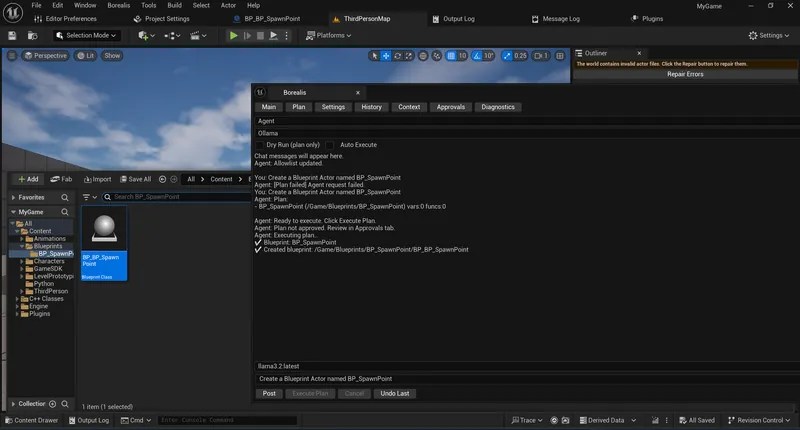Change grid snap size value 10
This screenshot has height=430, width=800.
[462, 56]
